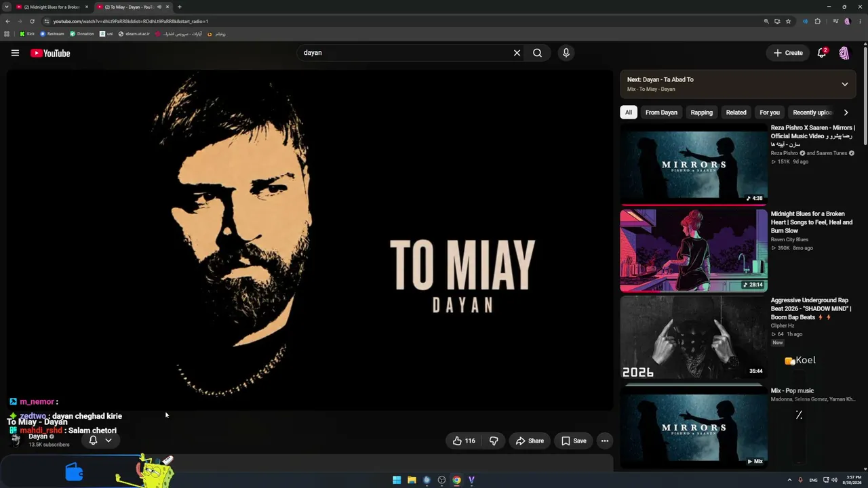Open Chrome from the taskbar

click(x=456, y=480)
